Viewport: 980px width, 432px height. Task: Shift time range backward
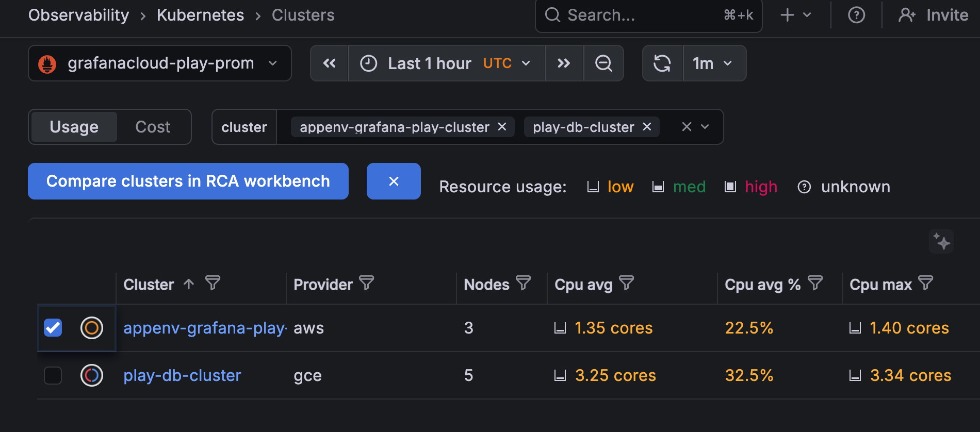click(329, 63)
